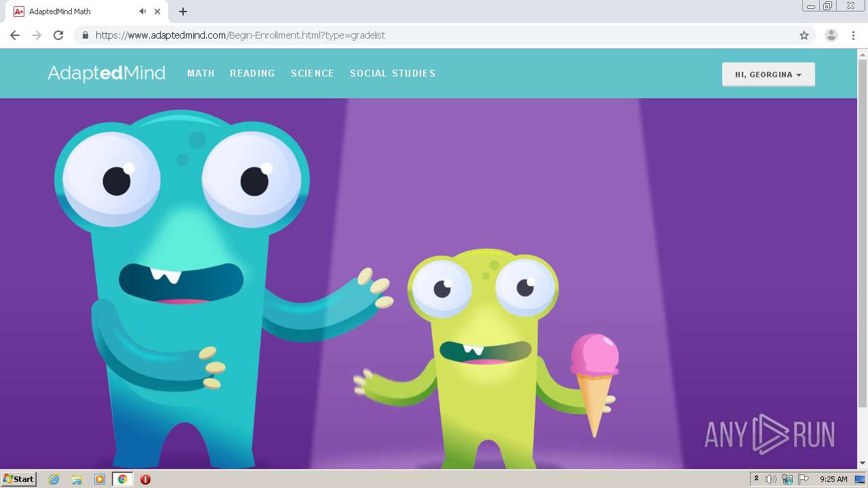Screen dimensions: 868x488
Task: Open the system volume tray icon
Action: tap(771, 479)
